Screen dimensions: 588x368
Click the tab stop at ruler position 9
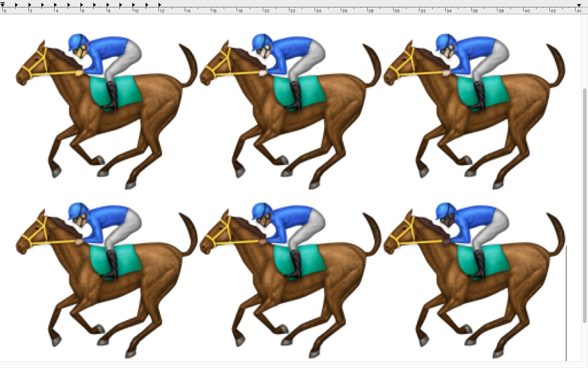(x=121, y=5)
